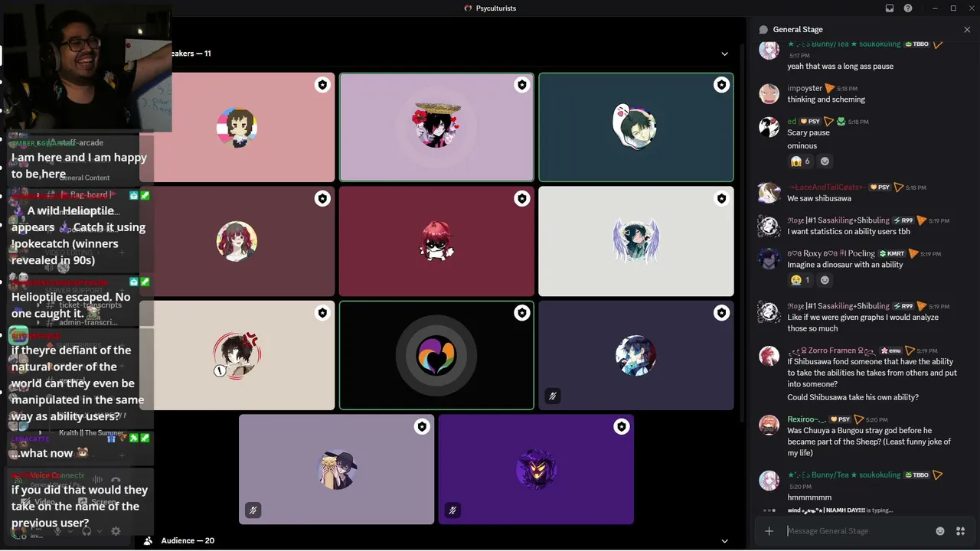Click muted mic icon on the bright purple tile
Viewport: 980px width, 551px height.
[452, 510]
